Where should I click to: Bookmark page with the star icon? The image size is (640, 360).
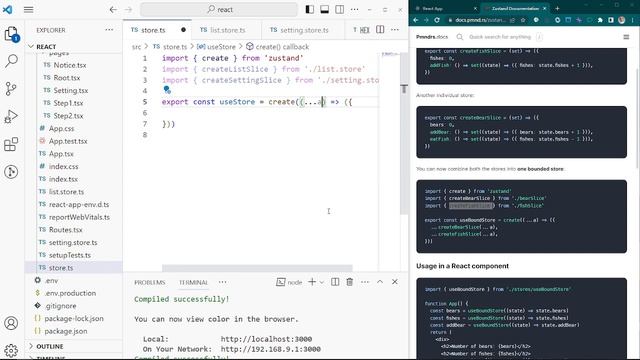(x=523, y=20)
